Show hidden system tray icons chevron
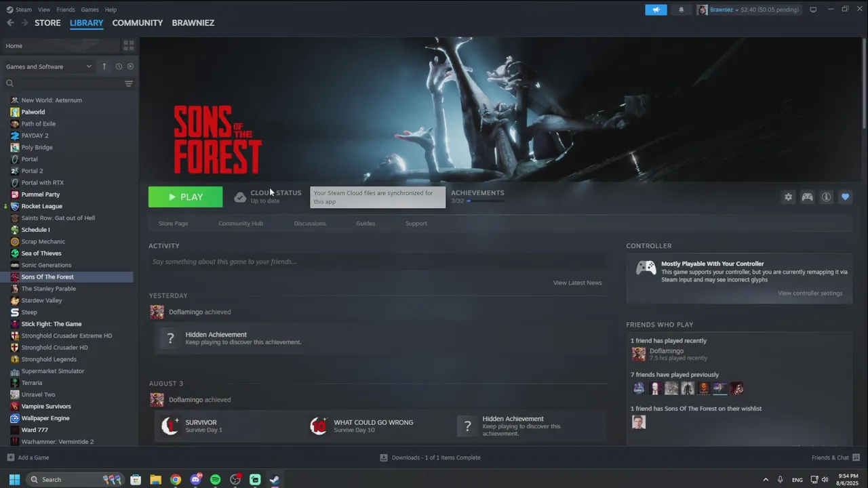The width and height of the screenshot is (868, 488). (x=766, y=479)
